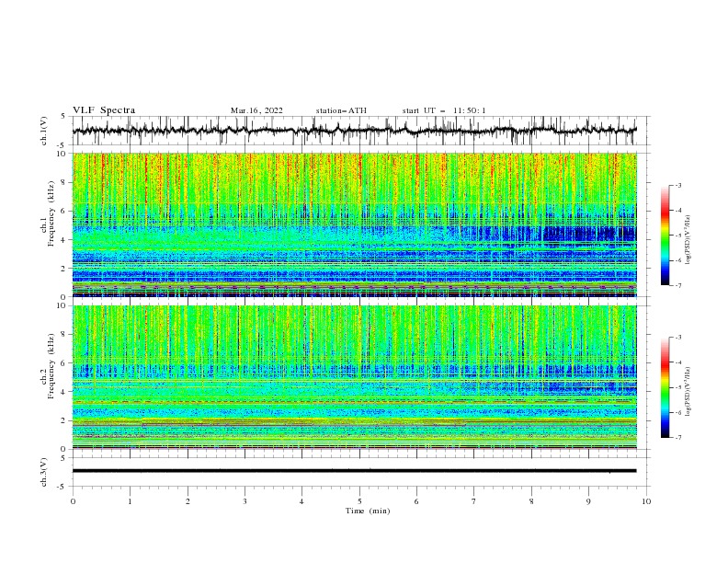The image size is (728, 563).
Task: Click the ch.1 'Frequency (kHz)' axis label
Action: coord(51,213)
